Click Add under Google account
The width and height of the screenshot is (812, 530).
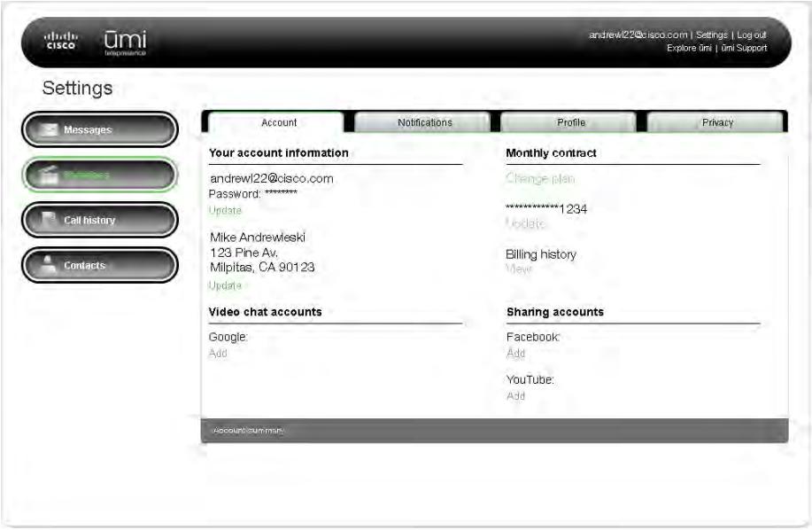218,353
